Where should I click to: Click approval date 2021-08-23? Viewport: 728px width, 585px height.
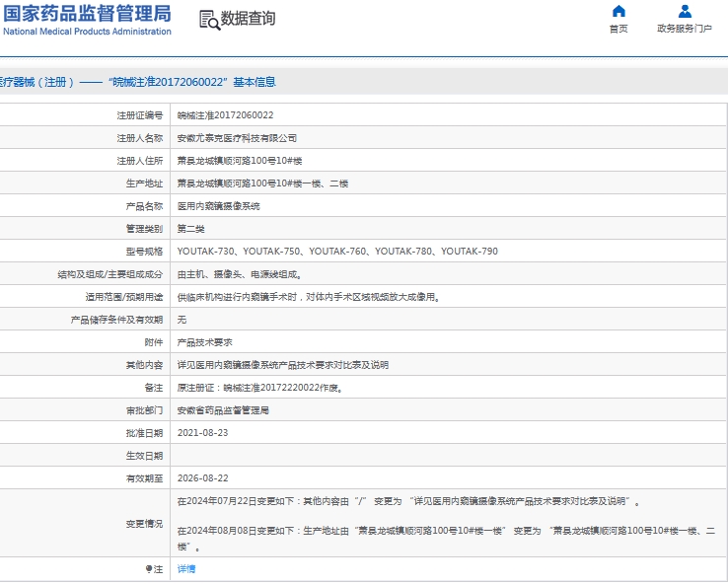pyautogui.click(x=202, y=433)
